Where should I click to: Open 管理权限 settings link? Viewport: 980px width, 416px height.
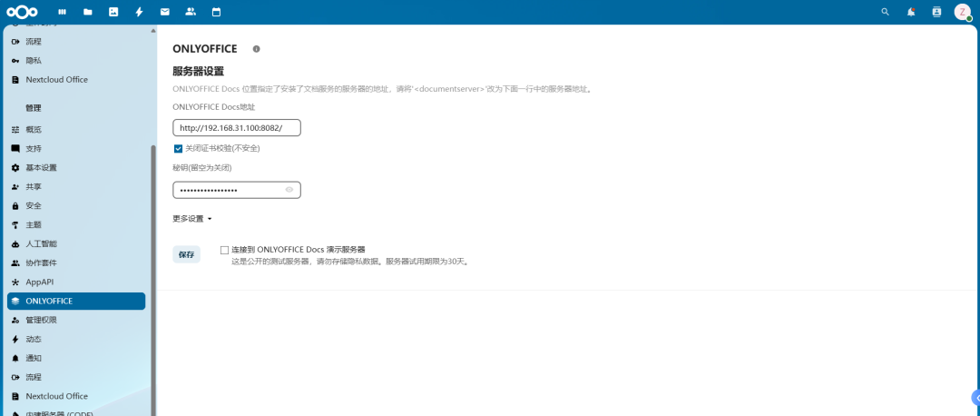pyautogui.click(x=76, y=321)
